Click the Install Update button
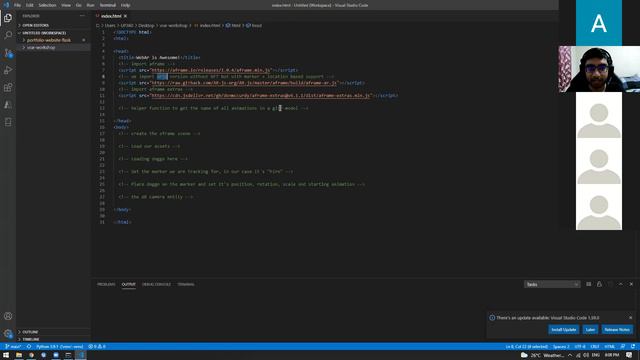Screen dimensions: 640x360 [563, 329]
